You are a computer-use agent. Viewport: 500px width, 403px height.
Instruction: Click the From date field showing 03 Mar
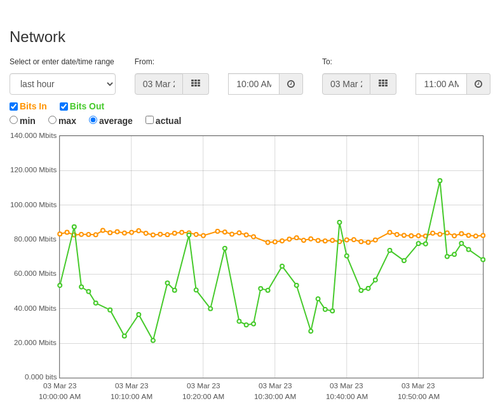point(159,84)
